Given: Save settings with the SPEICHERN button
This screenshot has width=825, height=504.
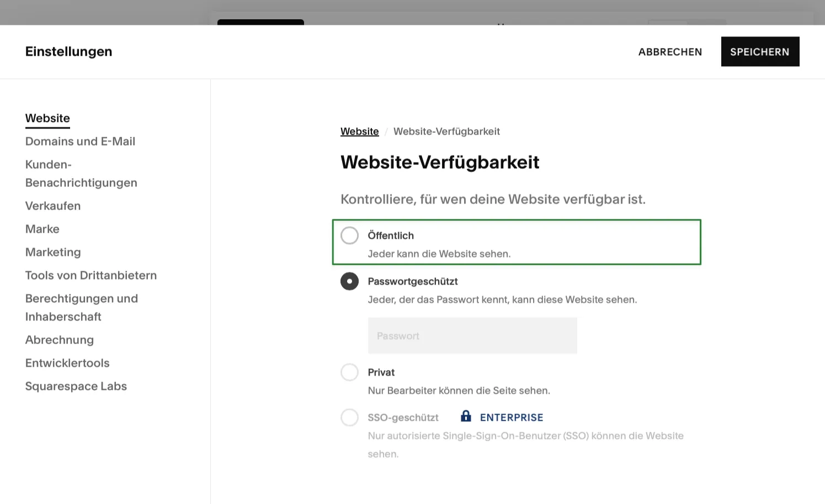Looking at the screenshot, I should [760, 51].
